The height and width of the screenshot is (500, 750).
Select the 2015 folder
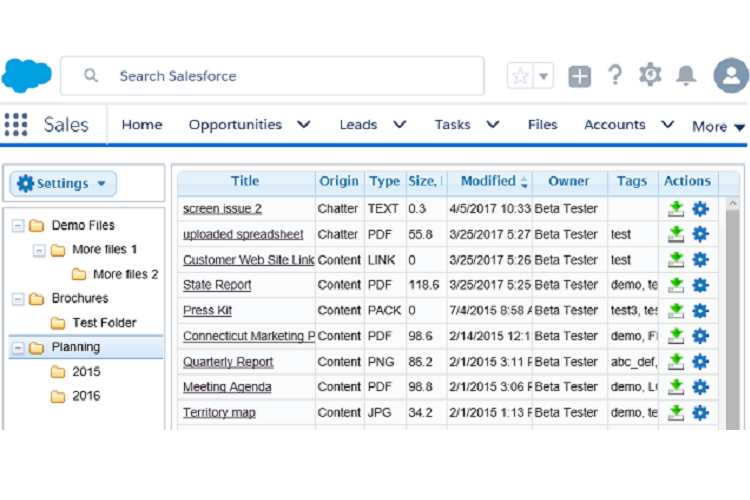point(86,372)
